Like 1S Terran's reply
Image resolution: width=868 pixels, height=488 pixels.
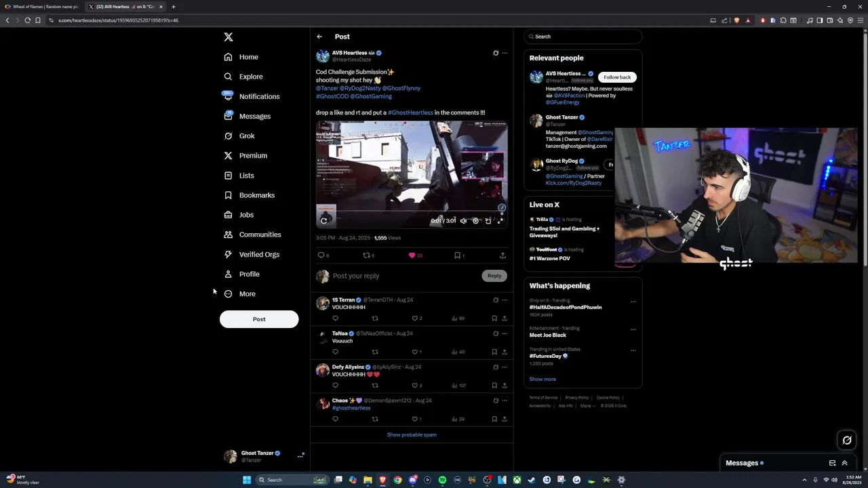tap(415, 318)
